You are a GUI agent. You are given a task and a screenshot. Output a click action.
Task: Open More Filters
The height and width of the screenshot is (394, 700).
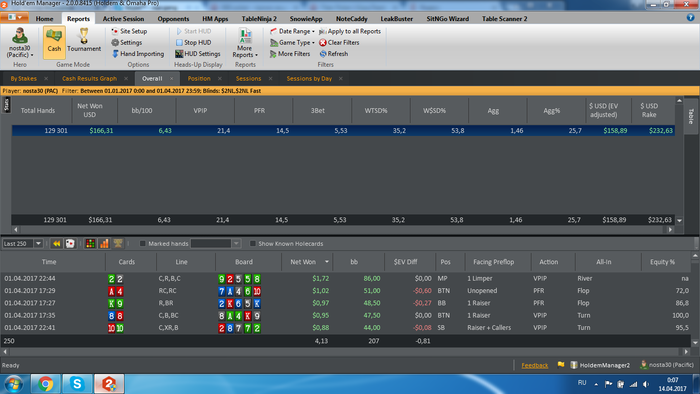click(290, 54)
